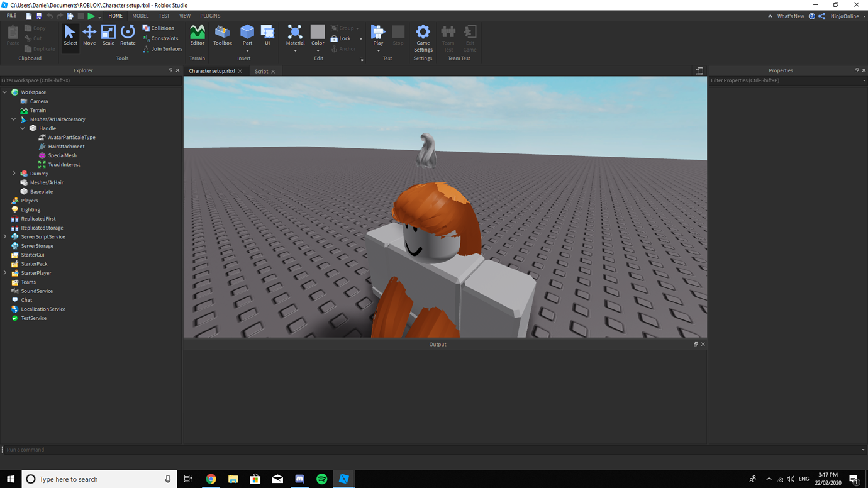Screen dimensions: 868x488
Task: Expand StarterPlayer in the Explorer
Action: pyautogui.click(x=5, y=273)
